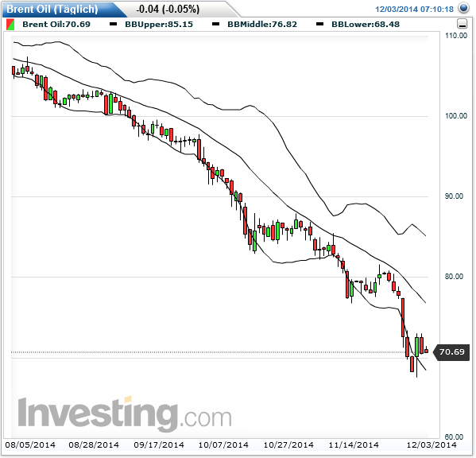Screen dimensions: 476x458
Task: Click the 11/14/2014 date axis label
Action: coord(354,445)
